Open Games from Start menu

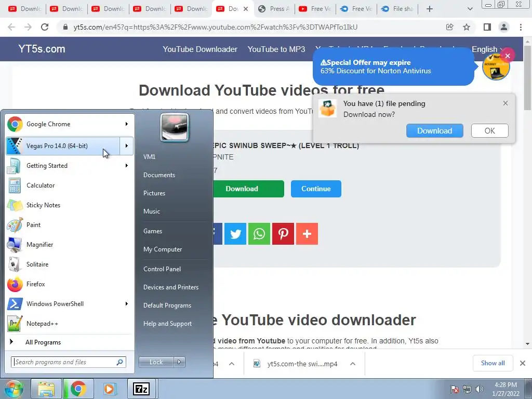153,231
